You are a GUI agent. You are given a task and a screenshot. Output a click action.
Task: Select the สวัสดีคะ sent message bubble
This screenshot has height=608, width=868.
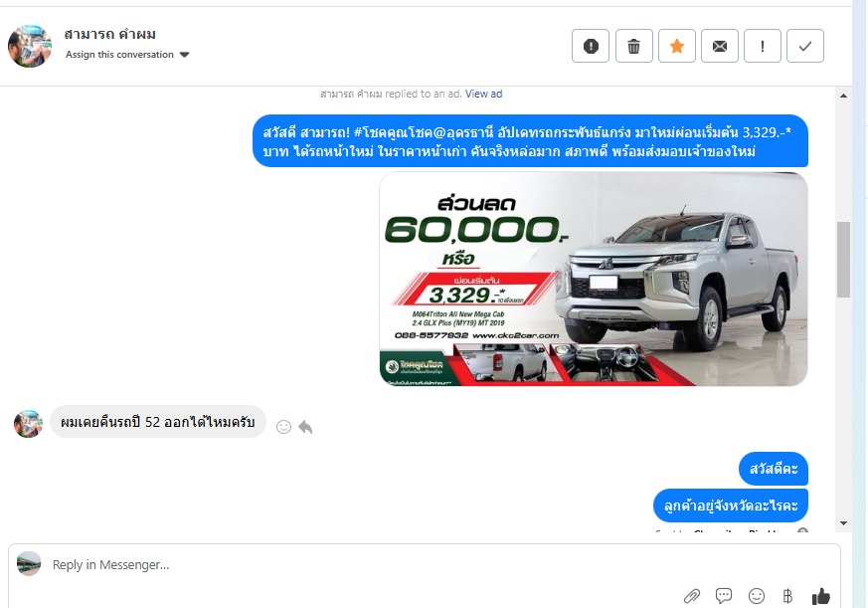(774, 469)
